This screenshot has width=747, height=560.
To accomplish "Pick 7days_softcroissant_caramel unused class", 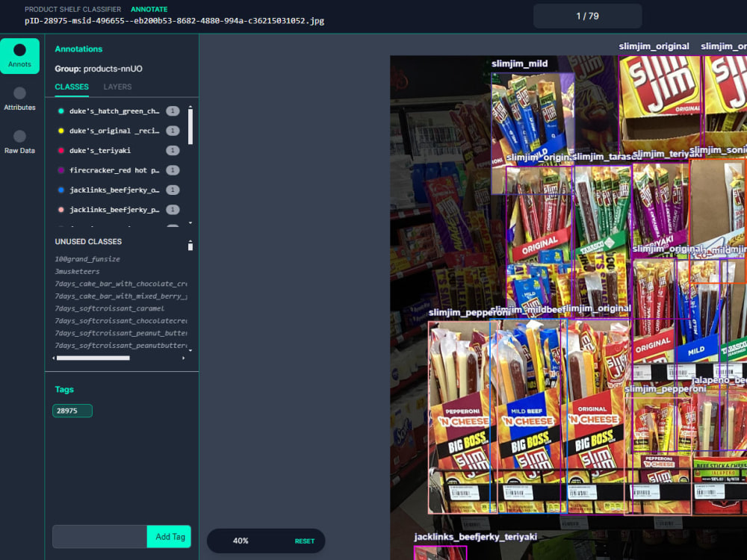I will (110, 308).
